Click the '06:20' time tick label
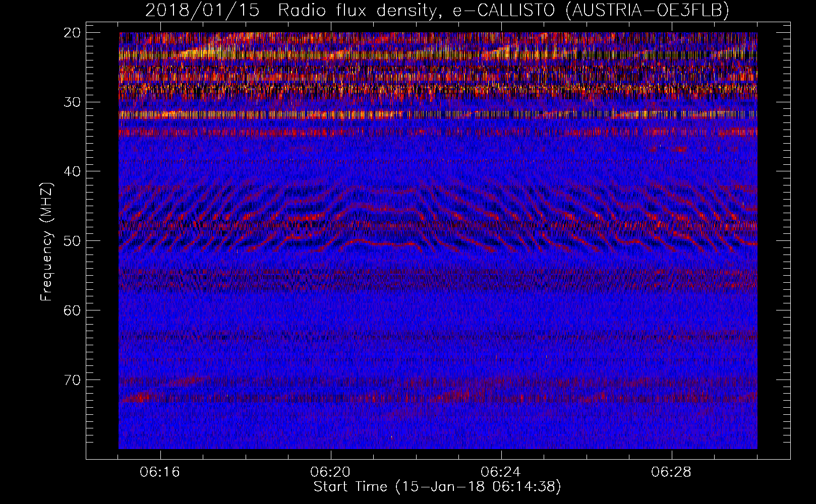 pos(330,472)
